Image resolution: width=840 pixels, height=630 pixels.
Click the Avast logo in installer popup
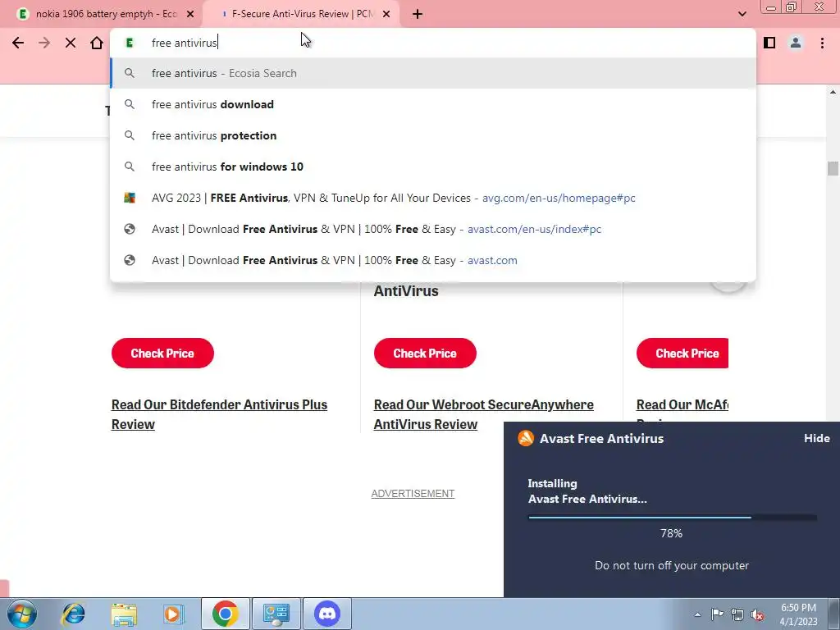pyautogui.click(x=526, y=438)
